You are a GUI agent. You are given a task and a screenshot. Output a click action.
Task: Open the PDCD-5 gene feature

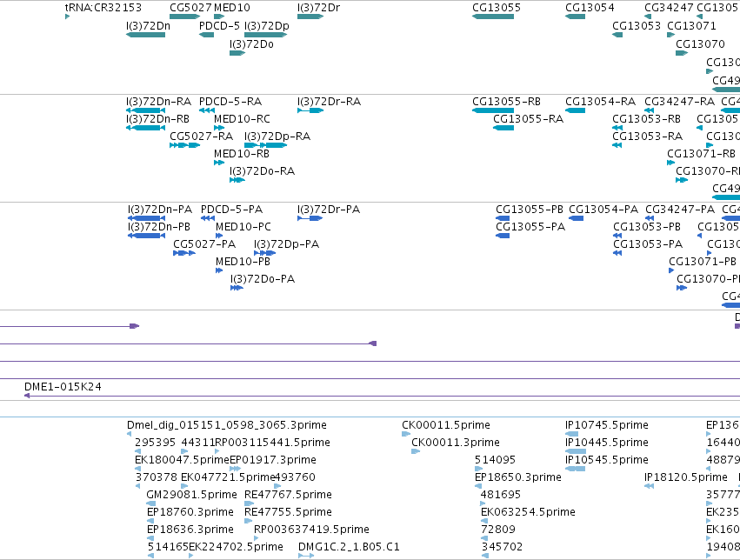click(x=206, y=35)
